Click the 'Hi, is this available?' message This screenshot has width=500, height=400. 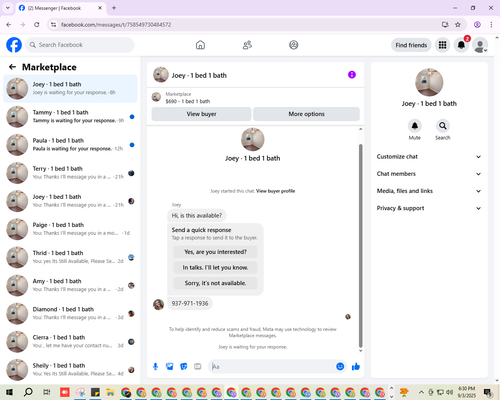click(197, 216)
